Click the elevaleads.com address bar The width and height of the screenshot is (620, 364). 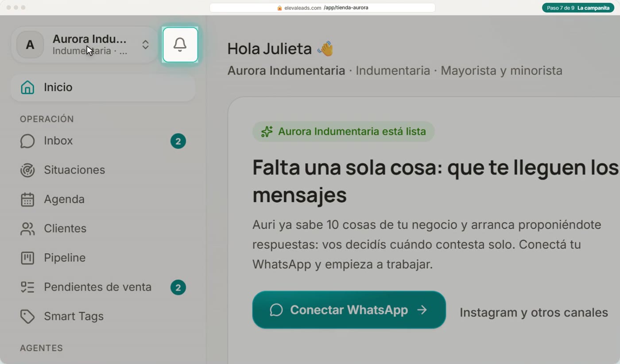coord(322,8)
